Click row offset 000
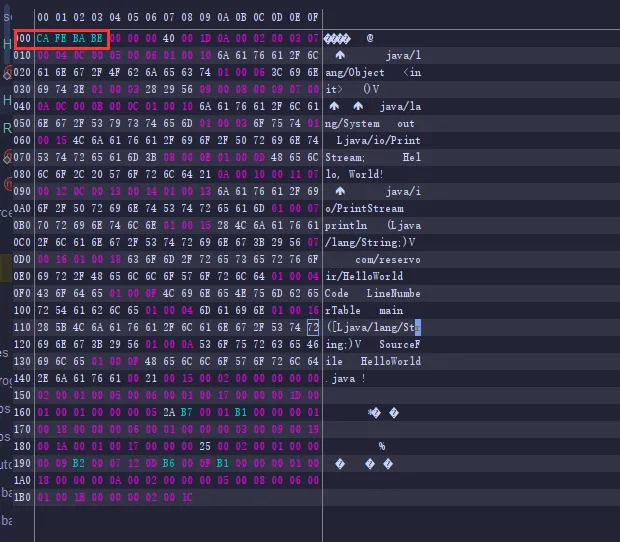This screenshot has width=620, height=542. 23,38
